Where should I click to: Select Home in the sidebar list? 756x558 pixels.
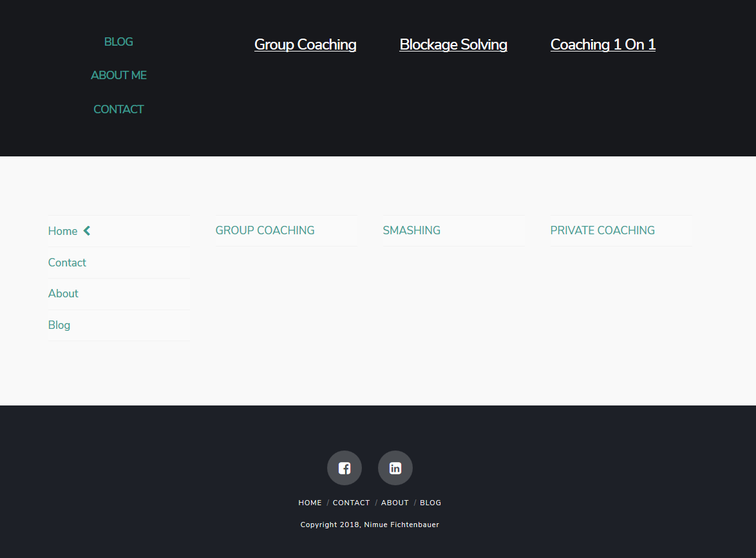click(62, 231)
